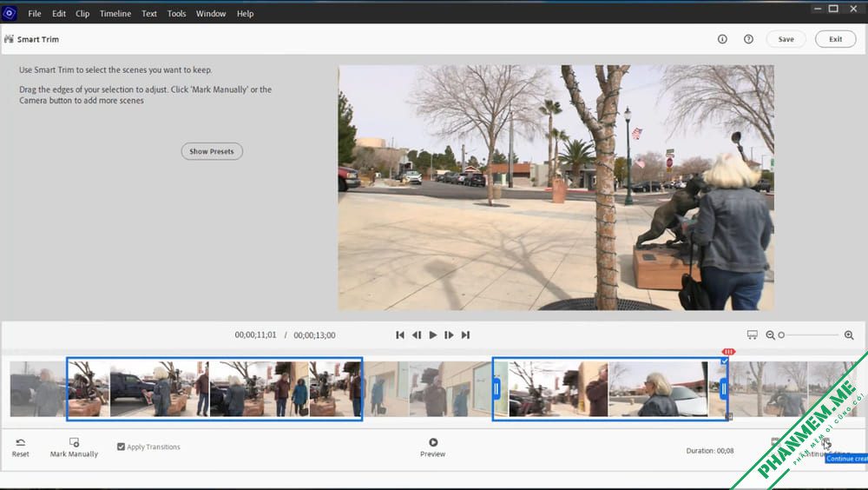
Task: Select the first highlighted trim segment
Action: 214,388
